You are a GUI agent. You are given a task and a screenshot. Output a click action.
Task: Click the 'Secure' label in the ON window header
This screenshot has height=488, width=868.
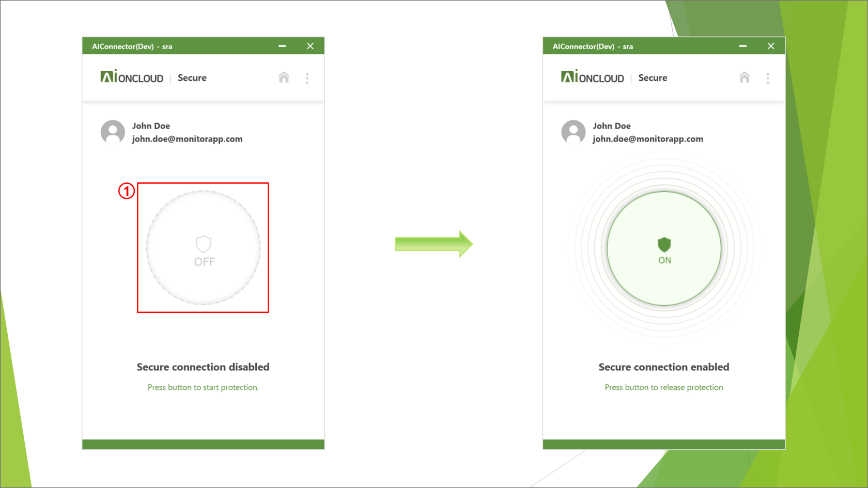(x=652, y=78)
